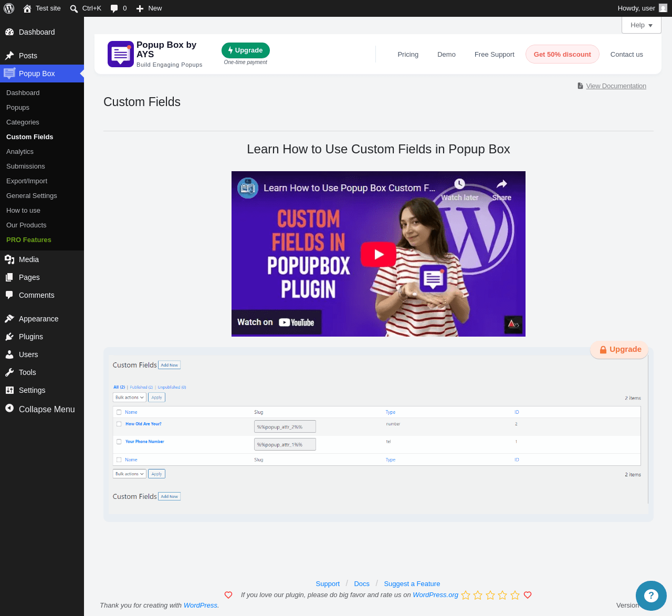
Task: Open the Contact us link
Action: click(x=627, y=55)
